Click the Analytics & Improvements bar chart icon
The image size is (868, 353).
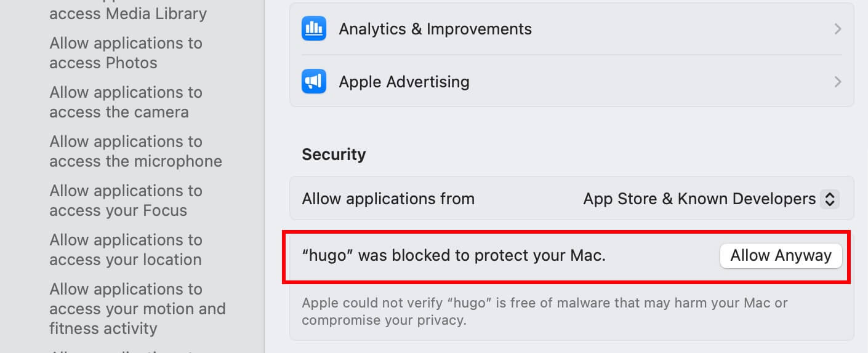coord(314,28)
